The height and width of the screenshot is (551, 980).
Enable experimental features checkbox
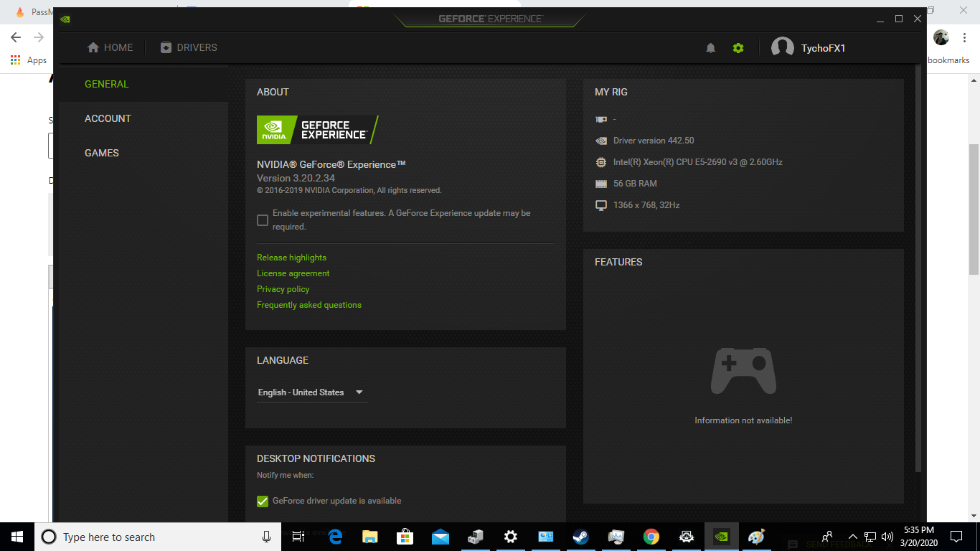263,220
